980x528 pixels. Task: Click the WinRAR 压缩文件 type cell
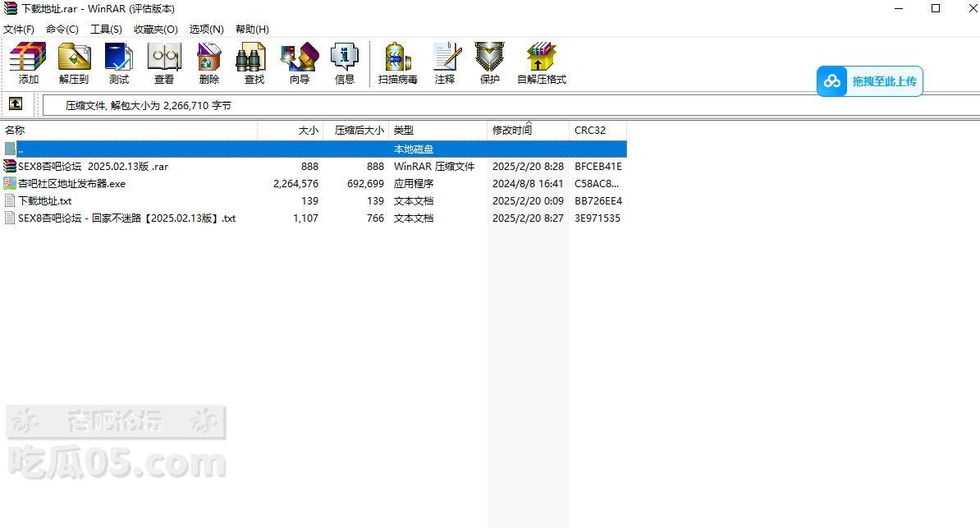point(433,167)
